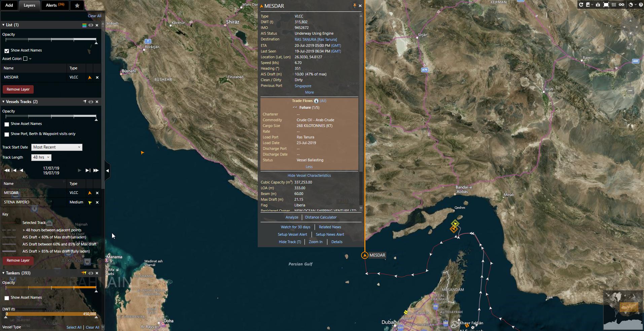Locate MESDAR from the List layer arrow icon

click(90, 77)
